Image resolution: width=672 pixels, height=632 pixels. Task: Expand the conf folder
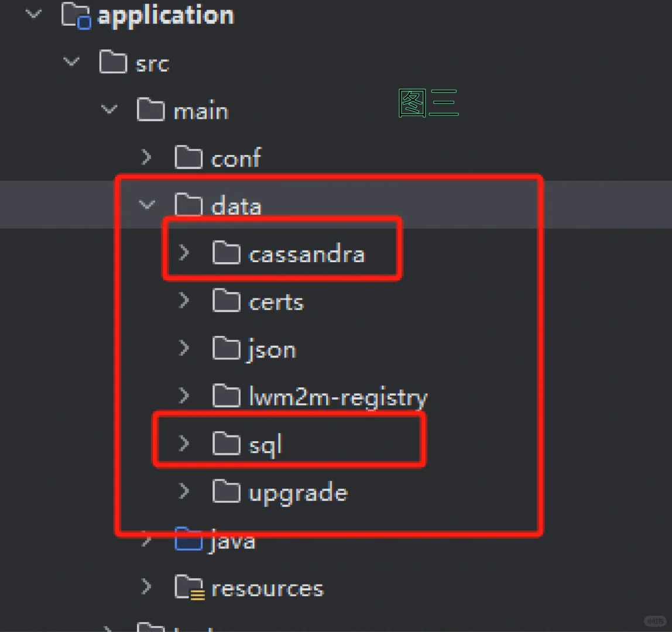(146, 157)
